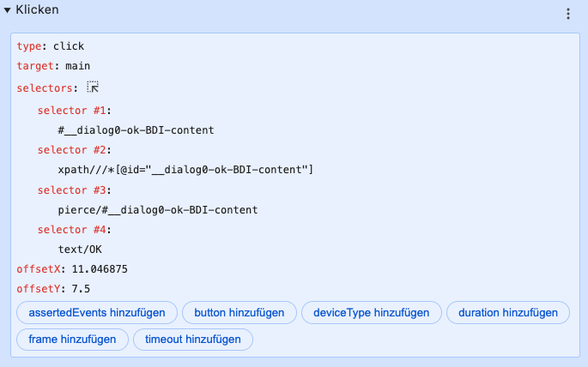Screen dimensions: 588x367
Task: Collapse the Klicken step triangle
Action: 7,10
